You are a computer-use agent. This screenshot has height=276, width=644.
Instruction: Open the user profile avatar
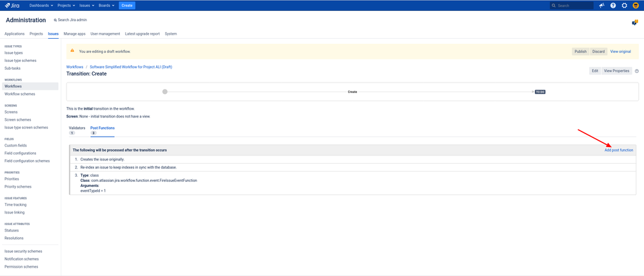click(x=636, y=5)
